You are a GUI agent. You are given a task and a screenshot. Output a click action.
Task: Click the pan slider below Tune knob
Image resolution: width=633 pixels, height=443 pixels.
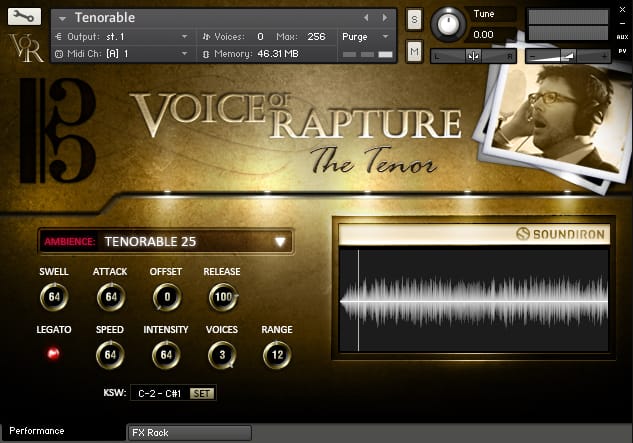[x=473, y=56]
